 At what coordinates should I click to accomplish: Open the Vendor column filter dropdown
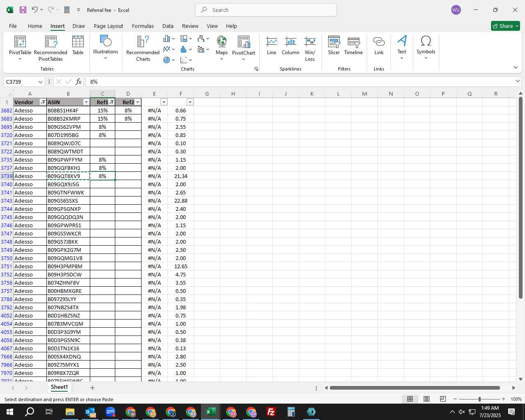click(43, 102)
